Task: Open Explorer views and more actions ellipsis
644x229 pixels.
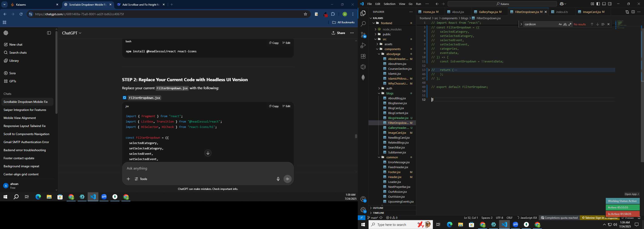Action: click(x=411, y=12)
